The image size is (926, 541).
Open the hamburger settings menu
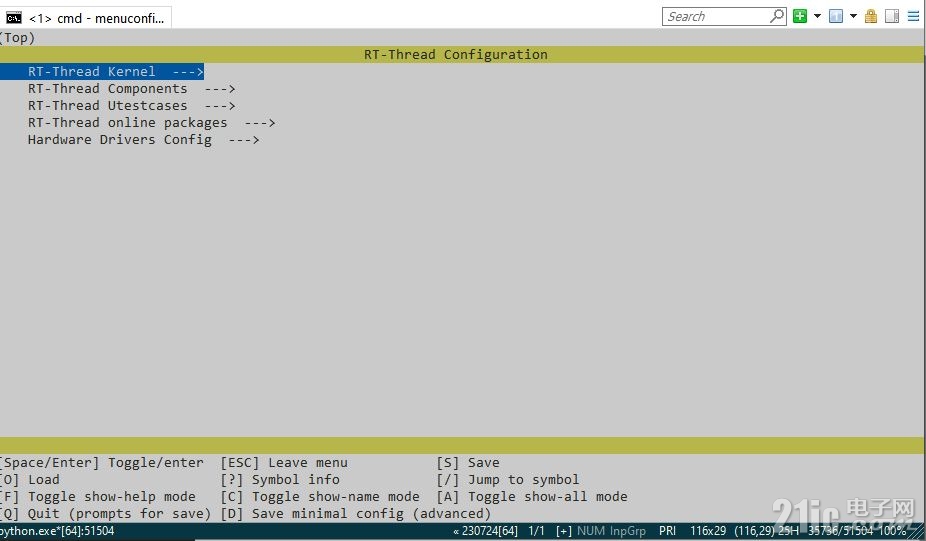coord(914,16)
